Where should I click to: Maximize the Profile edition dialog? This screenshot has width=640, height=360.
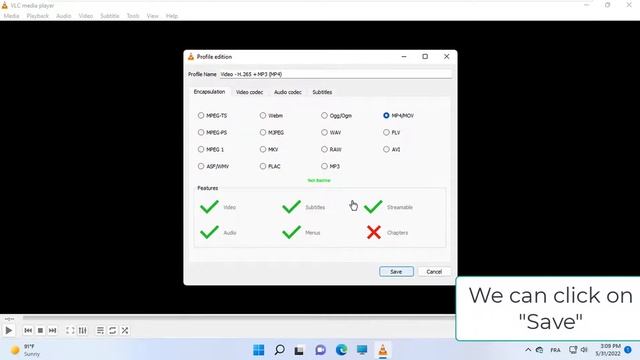click(425, 57)
